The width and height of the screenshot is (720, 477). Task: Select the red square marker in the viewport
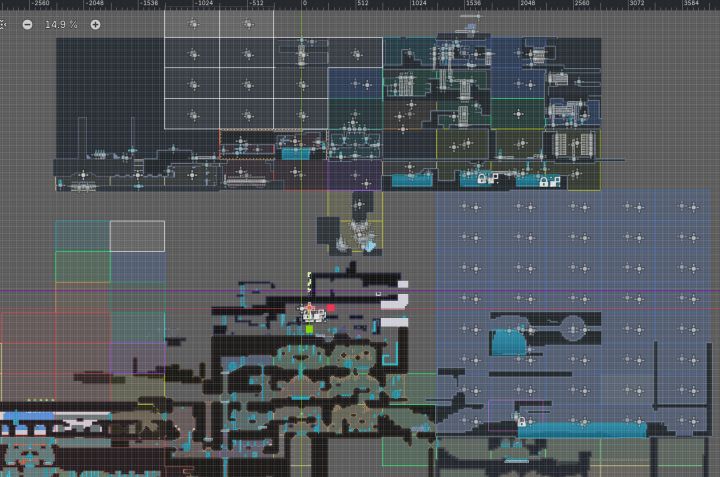pos(331,308)
